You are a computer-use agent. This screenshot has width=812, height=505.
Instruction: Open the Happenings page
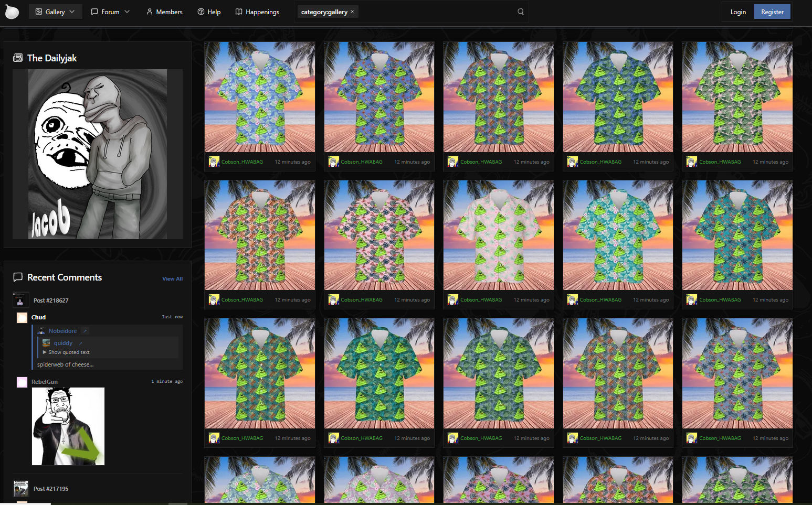(x=257, y=12)
